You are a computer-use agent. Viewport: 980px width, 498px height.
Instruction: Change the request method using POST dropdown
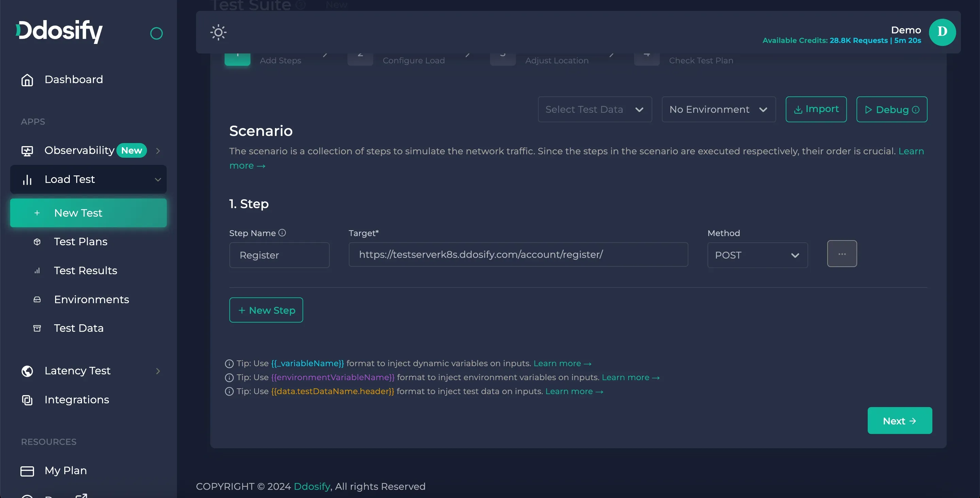[757, 255]
